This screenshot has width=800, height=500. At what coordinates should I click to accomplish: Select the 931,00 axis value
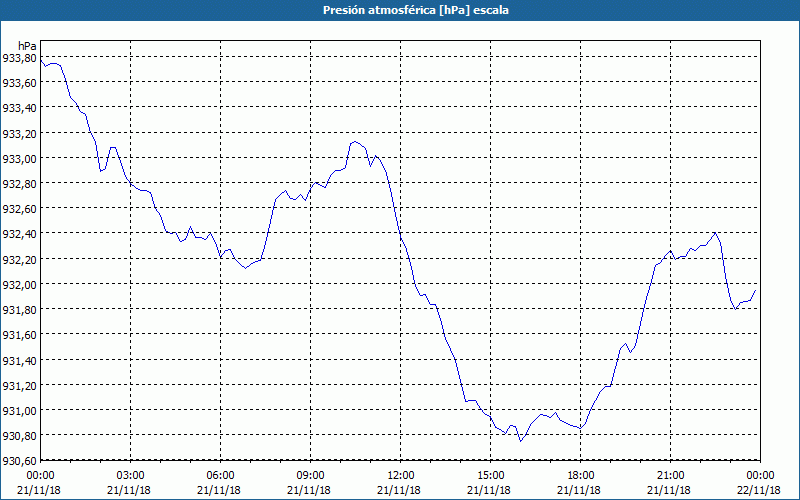pos(18,411)
